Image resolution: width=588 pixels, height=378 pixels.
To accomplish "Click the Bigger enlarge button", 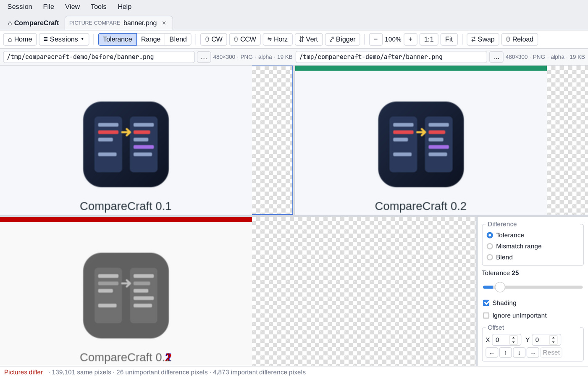I will tap(343, 39).
